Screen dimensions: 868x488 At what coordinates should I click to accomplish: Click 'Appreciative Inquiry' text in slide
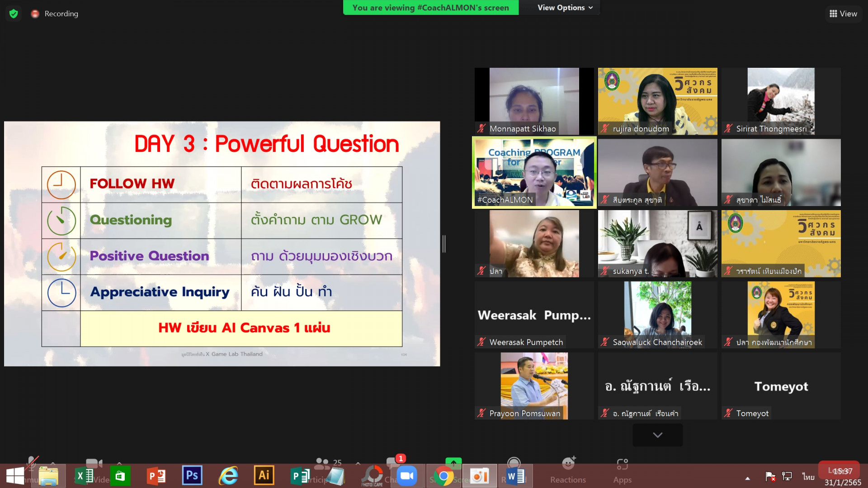point(160,292)
